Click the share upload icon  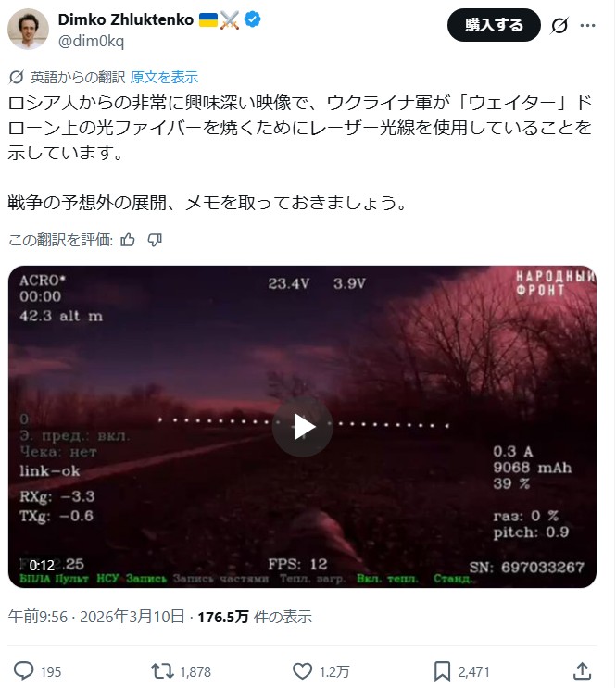coord(583,671)
